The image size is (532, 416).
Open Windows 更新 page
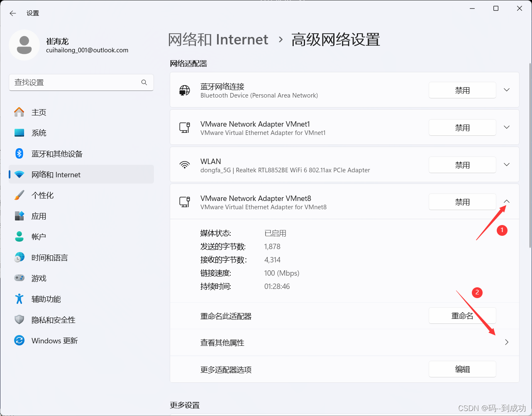81,340
